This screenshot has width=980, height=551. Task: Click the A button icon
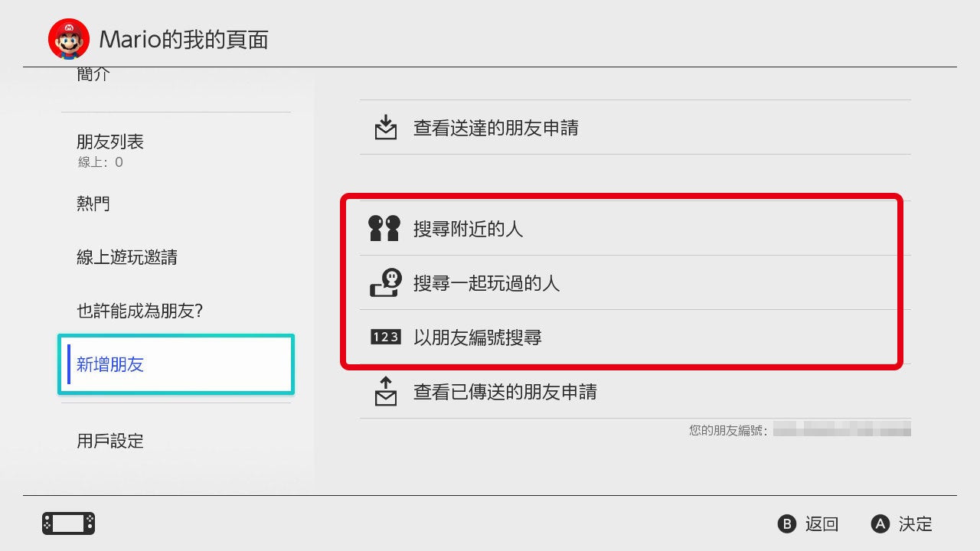[880, 524]
